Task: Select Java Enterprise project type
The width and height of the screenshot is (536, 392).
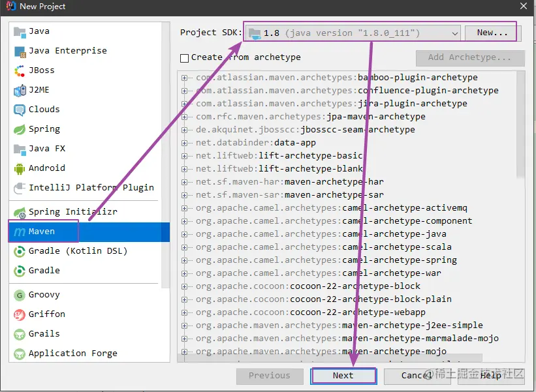Action: pos(85,51)
